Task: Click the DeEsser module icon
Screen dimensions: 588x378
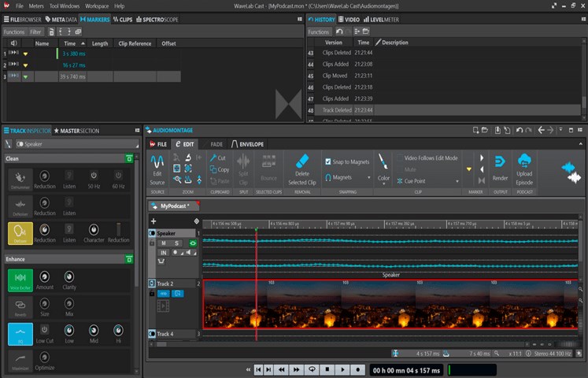Action: click(20, 232)
